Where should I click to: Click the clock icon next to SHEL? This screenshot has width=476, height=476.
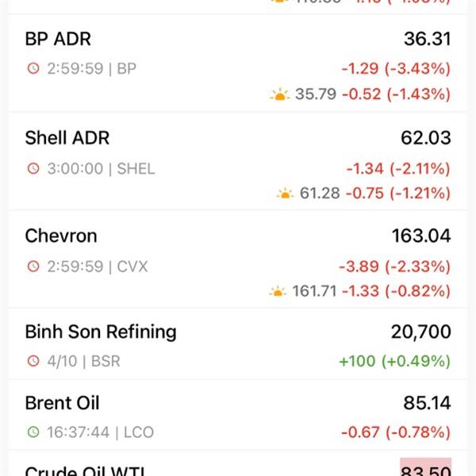click(33, 168)
